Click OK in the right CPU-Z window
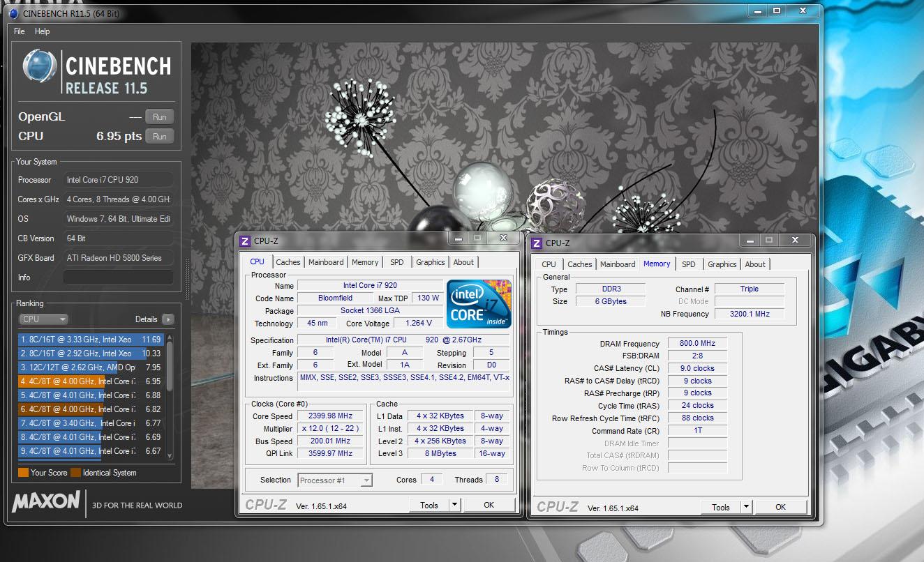 (x=781, y=508)
